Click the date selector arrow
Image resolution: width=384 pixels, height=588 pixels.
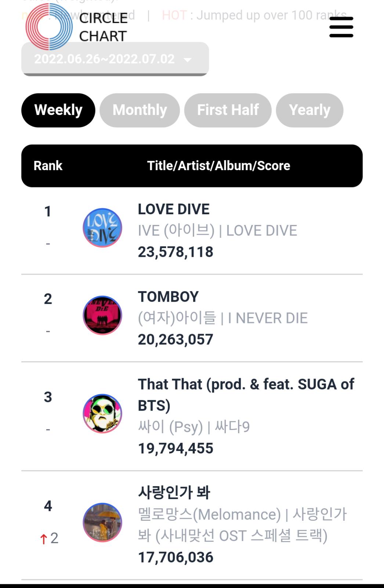pos(188,60)
